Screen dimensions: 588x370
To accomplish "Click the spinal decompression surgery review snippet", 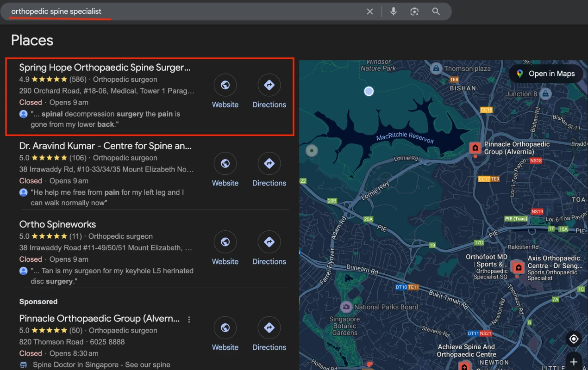I will 106,119.
